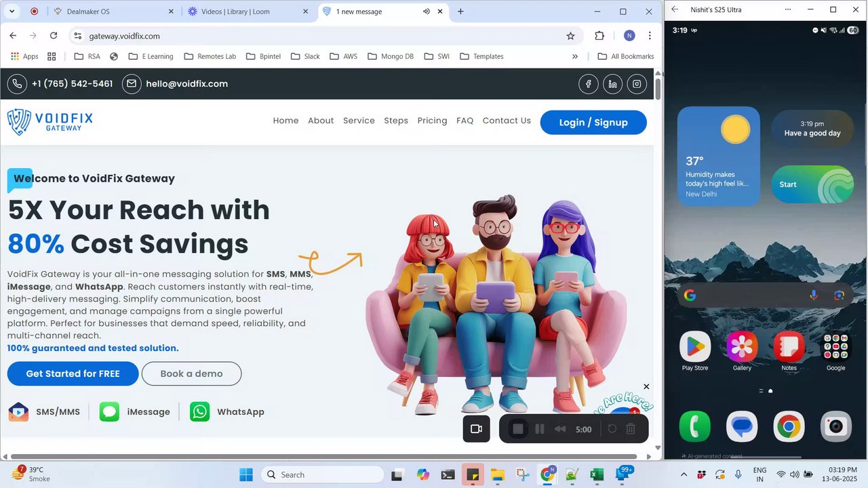This screenshot has height=488, width=868.
Task: Go back in Chrome history
Action: click(x=13, y=36)
